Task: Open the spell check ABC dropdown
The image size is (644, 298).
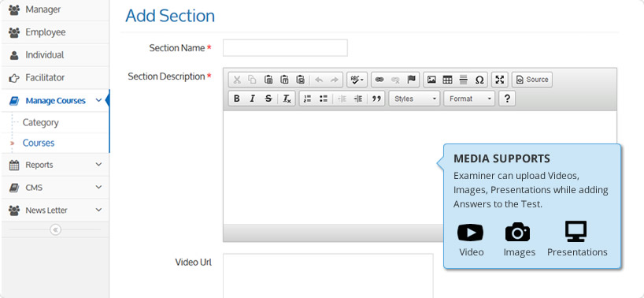Action: [x=357, y=80]
